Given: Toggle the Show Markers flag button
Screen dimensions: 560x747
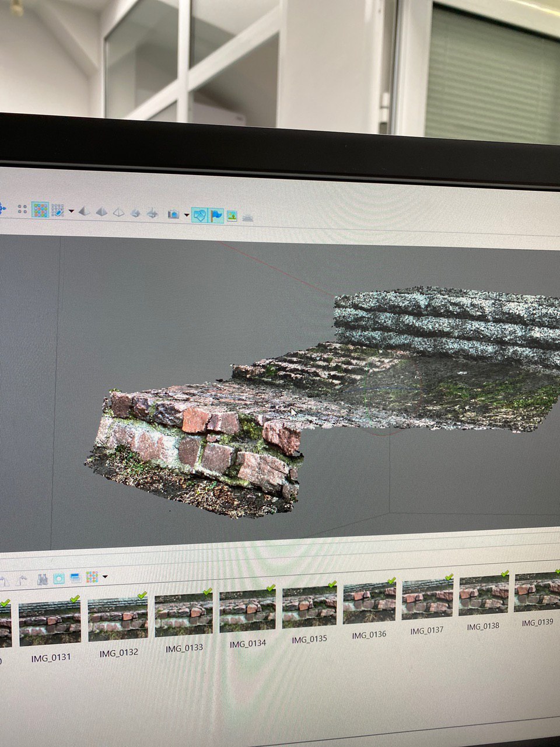Looking at the screenshot, I should tap(216, 215).
